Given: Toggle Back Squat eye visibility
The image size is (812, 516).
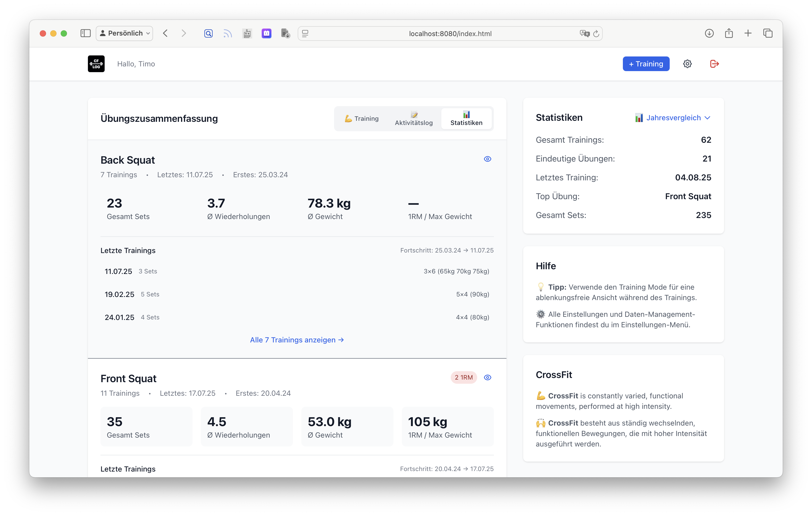Looking at the screenshot, I should 487,159.
